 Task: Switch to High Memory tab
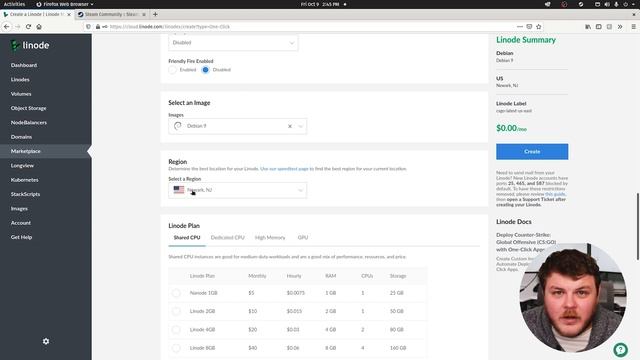pos(270,238)
